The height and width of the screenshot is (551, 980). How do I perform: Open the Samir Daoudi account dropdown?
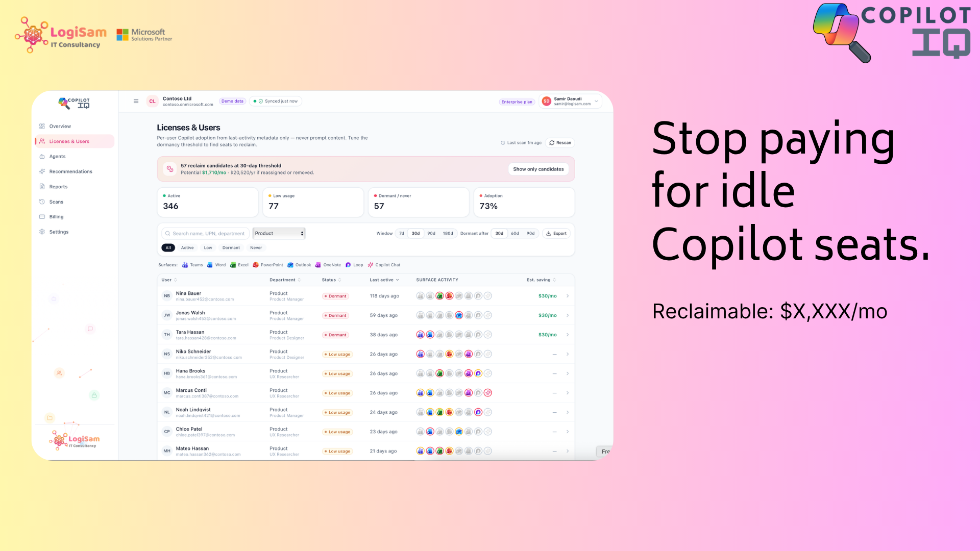click(x=570, y=101)
